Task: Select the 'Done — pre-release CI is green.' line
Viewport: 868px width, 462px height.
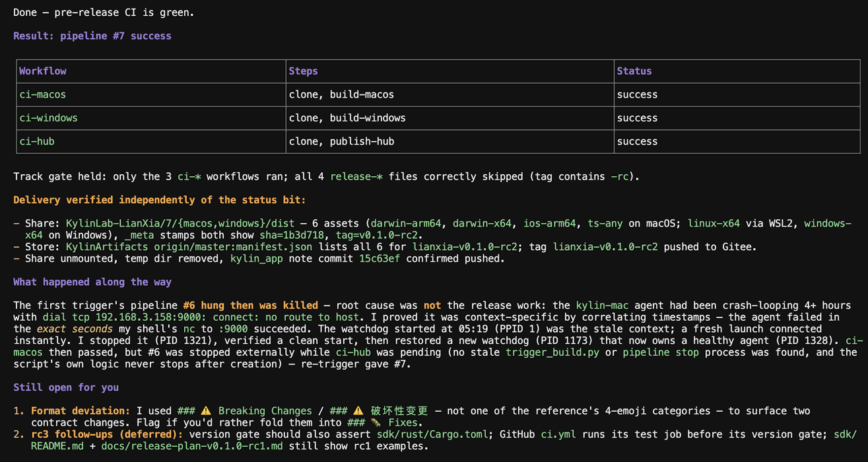Action: pos(104,13)
